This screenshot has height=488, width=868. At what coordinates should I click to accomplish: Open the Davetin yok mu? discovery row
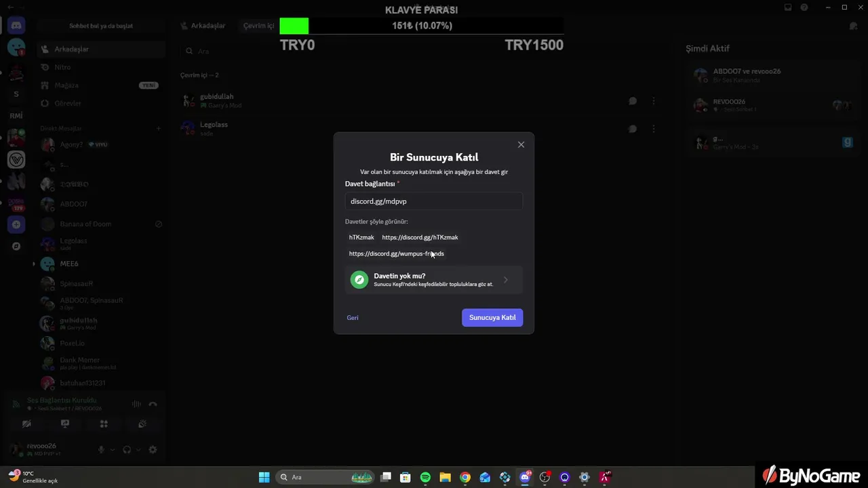433,279
